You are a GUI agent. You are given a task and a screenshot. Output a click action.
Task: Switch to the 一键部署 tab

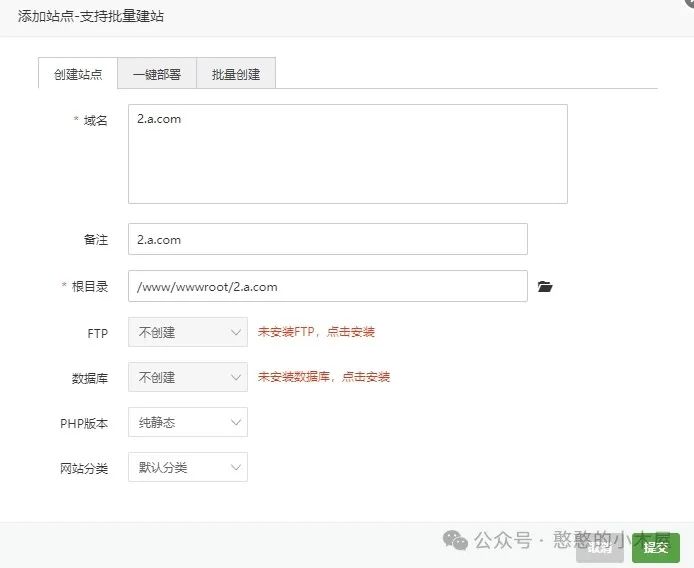157,74
